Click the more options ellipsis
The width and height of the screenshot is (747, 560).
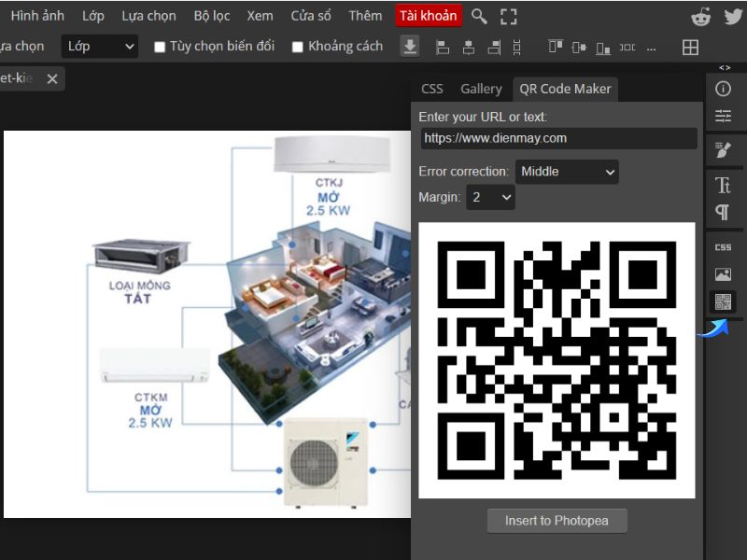[652, 48]
